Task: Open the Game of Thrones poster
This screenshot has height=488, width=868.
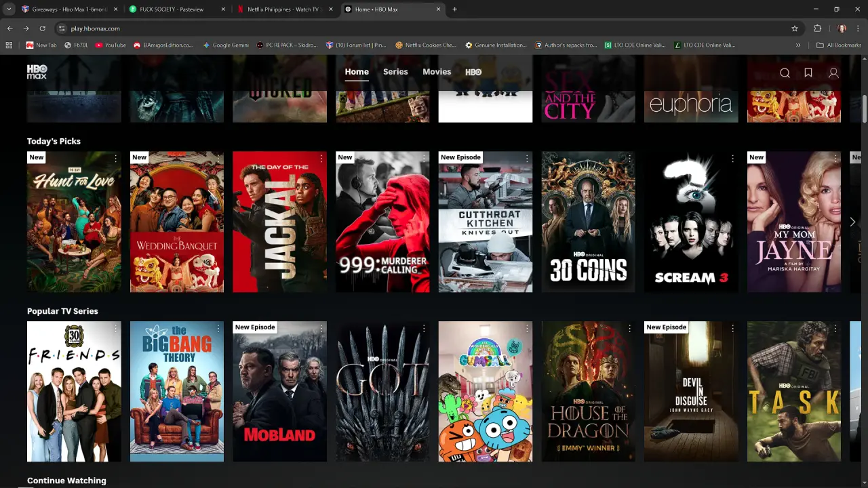Action: [x=382, y=392]
